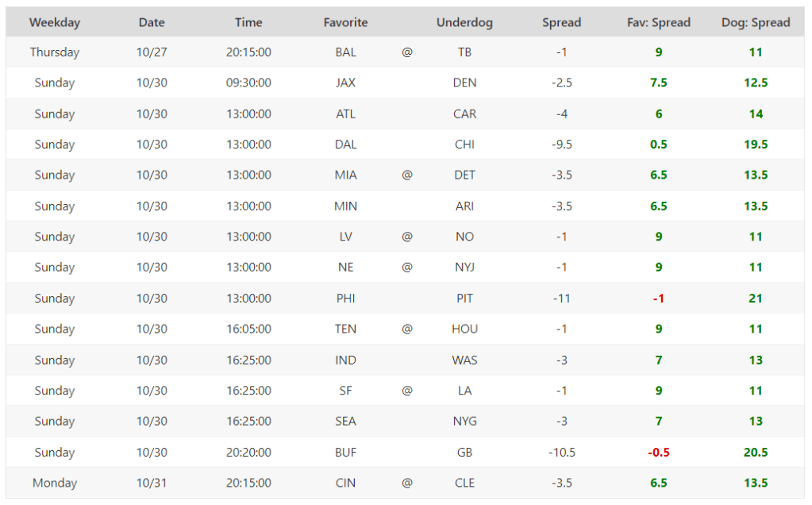Click the GB underdog team cell
The image size is (812, 505).
coord(464,453)
